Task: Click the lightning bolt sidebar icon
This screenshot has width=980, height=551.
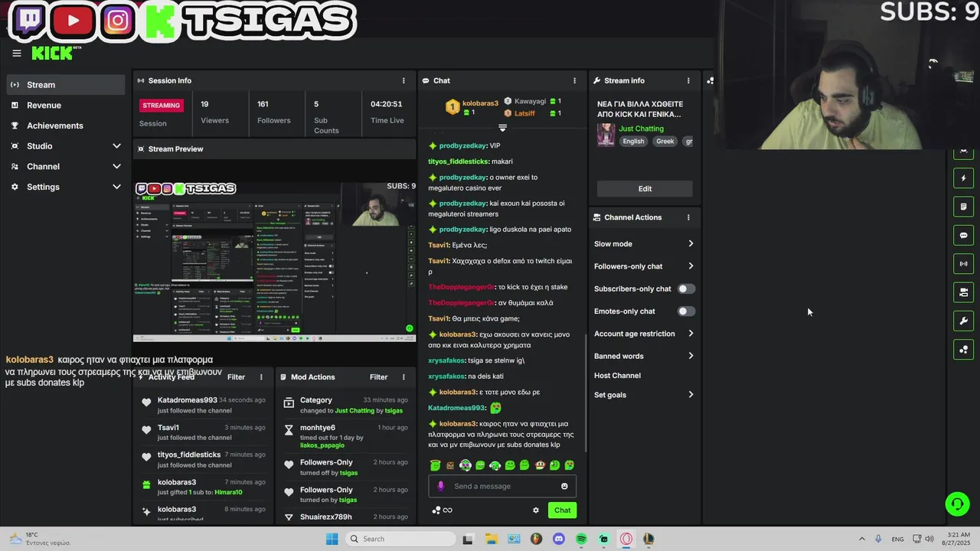Action: coord(963,178)
